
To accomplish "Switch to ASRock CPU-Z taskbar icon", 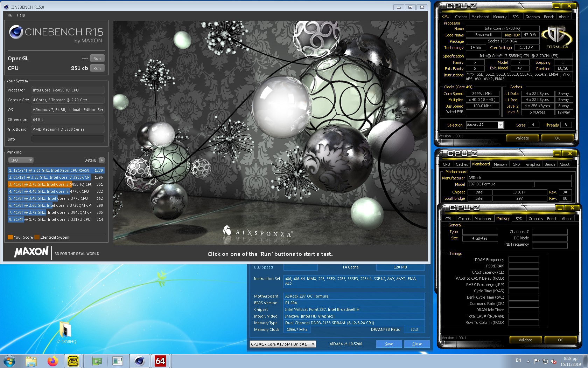I will pyautogui.click(x=73, y=361).
